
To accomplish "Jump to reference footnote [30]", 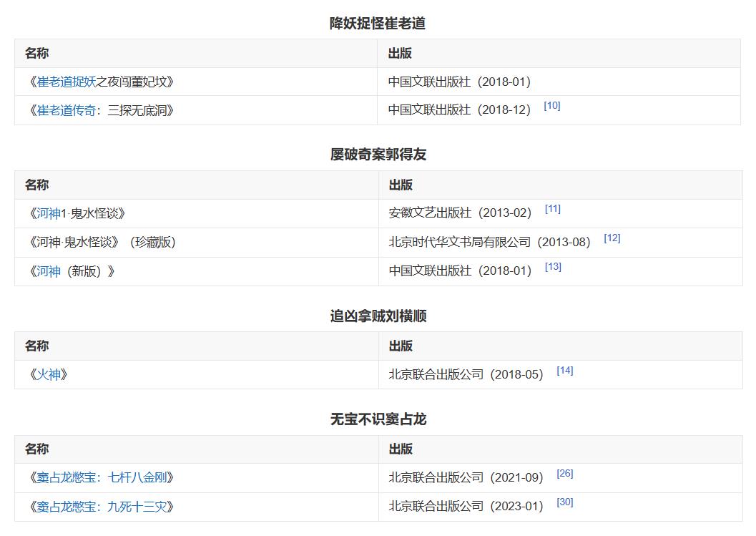I will (564, 502).
